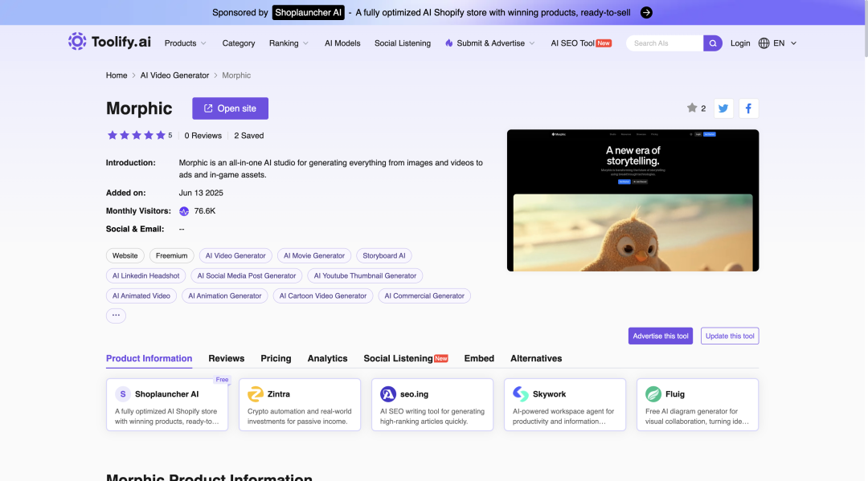This screenshot has width=868, height=481.
Task: Click the Freemium tag
Action: point(172,255)
